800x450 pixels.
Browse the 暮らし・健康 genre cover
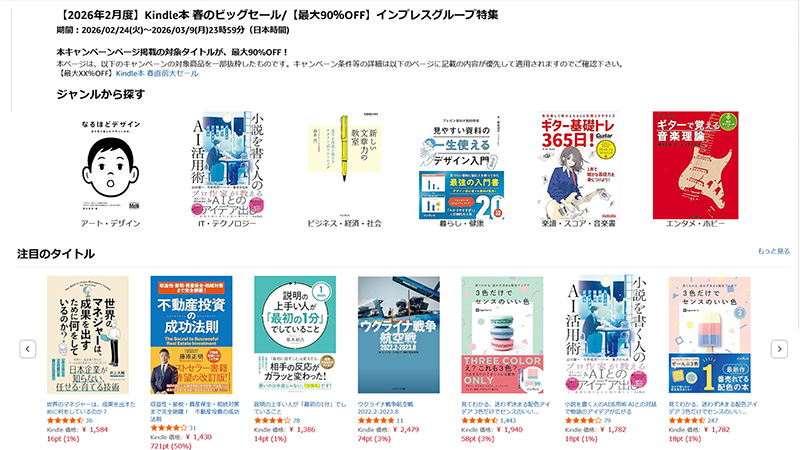pos(462,165)
